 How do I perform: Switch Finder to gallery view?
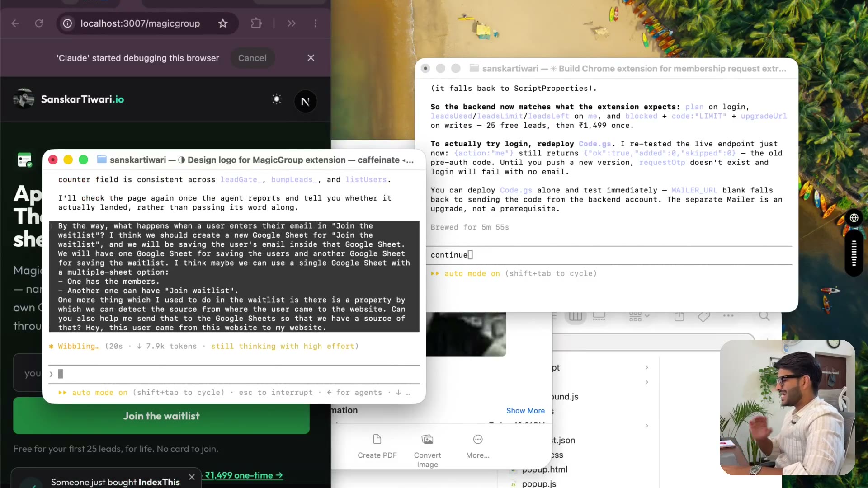click(x=599, y=316)
